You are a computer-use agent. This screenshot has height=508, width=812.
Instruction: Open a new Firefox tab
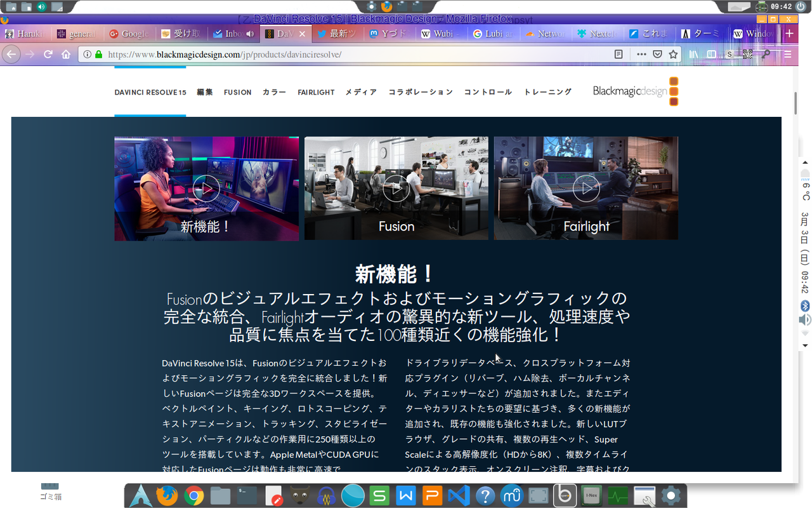click(789, 34)
